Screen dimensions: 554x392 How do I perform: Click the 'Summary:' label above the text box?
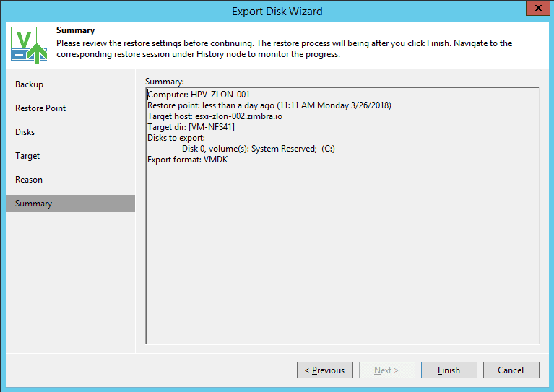(164, 82)
